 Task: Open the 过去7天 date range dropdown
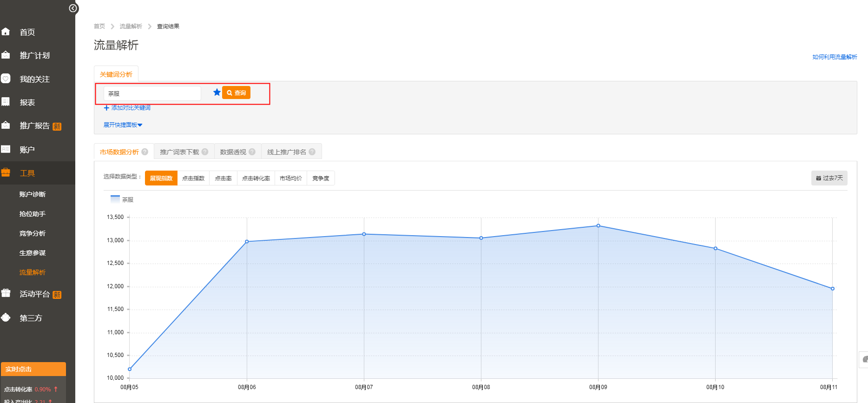(x=829, y=178)
